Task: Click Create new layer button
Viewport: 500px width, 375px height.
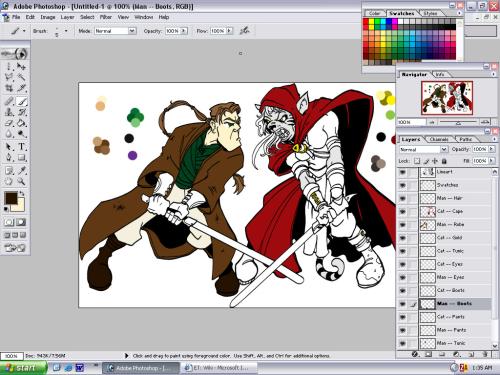Action: tap(471, 354)
